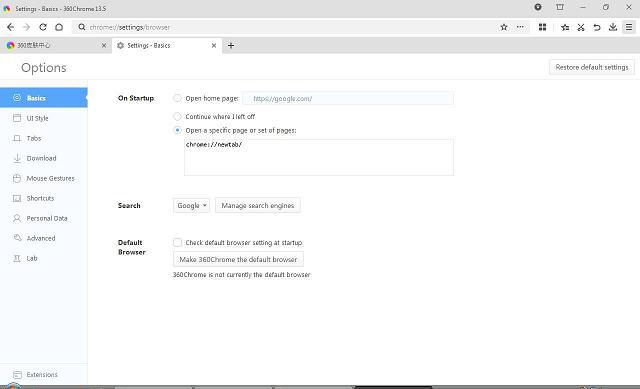This screenshot has height=389, width=640.
Task: Open the UI Style settings section
Action: point(44,118)
